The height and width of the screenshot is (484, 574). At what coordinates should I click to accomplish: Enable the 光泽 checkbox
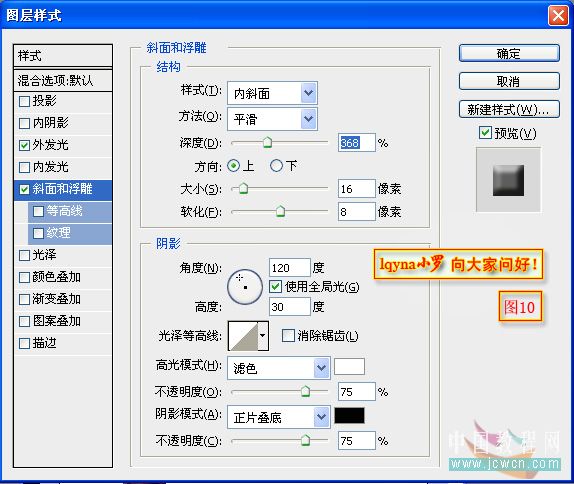coord(24,255)
